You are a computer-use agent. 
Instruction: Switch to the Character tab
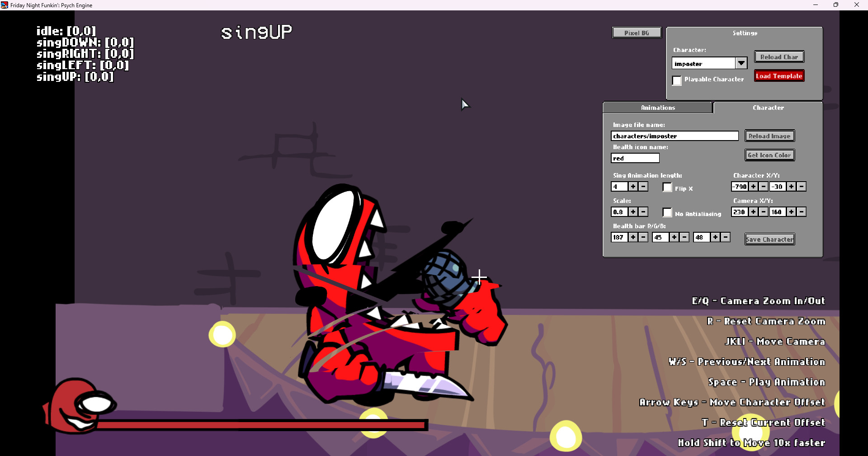click(768, 108)
